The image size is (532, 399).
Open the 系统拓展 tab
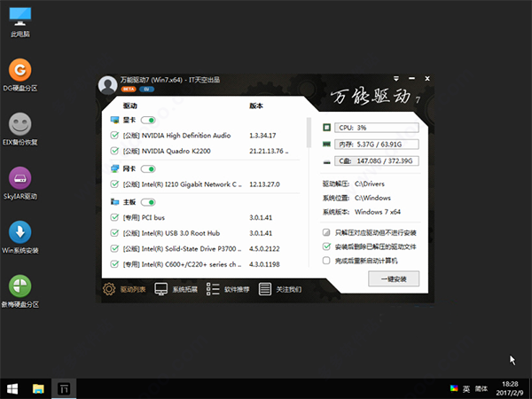(176, 289)
